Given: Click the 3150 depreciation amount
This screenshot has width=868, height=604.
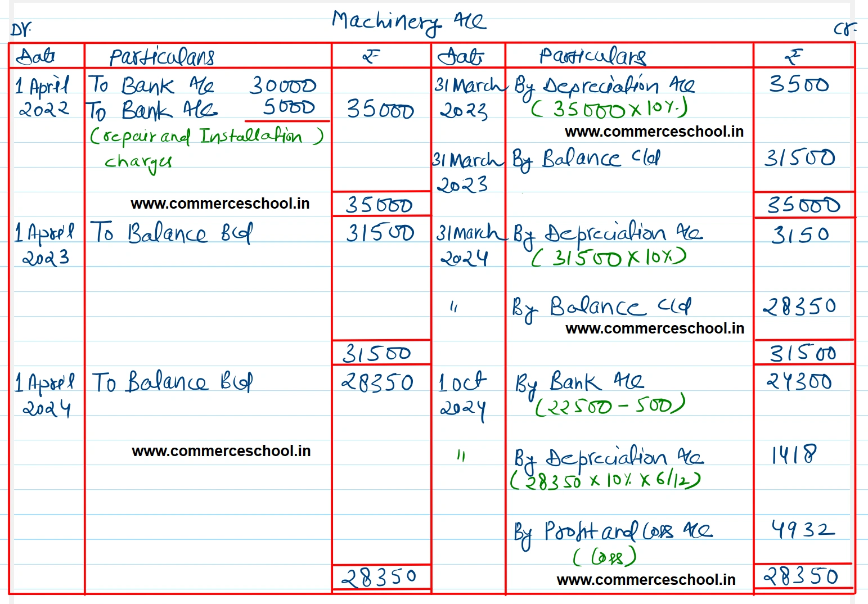Looking at the screenshot, I should (799, 235).
